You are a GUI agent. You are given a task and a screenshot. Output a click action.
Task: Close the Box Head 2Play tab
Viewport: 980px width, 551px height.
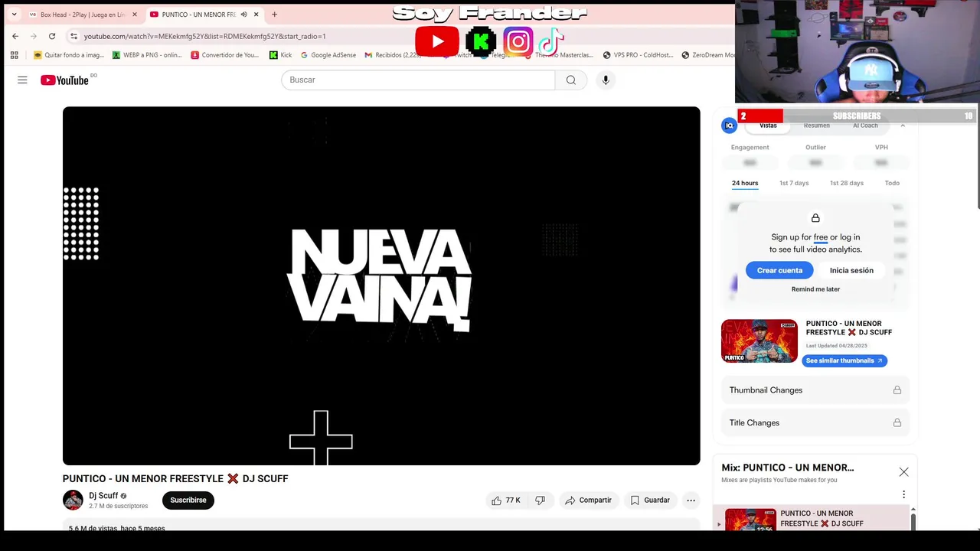(135, 15)
